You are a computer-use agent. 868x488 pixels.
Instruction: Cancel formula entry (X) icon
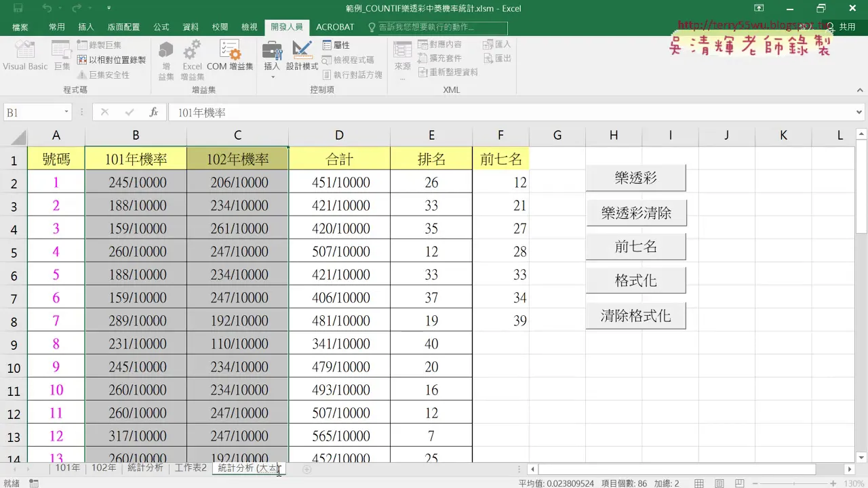(x=104, y=113)
